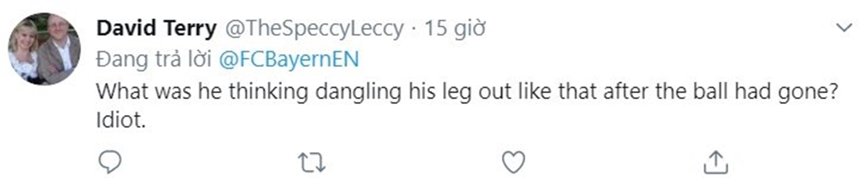
Task: Click the 15 giờ timestamp
Action: tap(455, 28)
